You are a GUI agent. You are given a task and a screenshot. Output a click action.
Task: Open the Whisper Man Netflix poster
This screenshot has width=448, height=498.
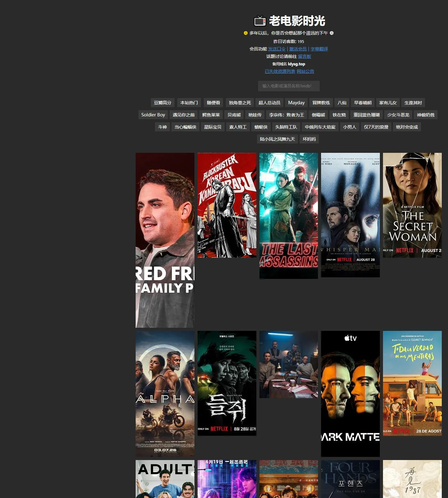click(350, 215)
